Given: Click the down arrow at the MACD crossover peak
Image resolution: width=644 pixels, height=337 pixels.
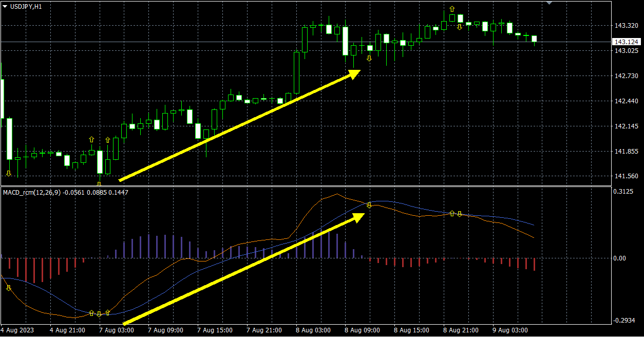Looking at the screenshot, I should tap(369, 205).
